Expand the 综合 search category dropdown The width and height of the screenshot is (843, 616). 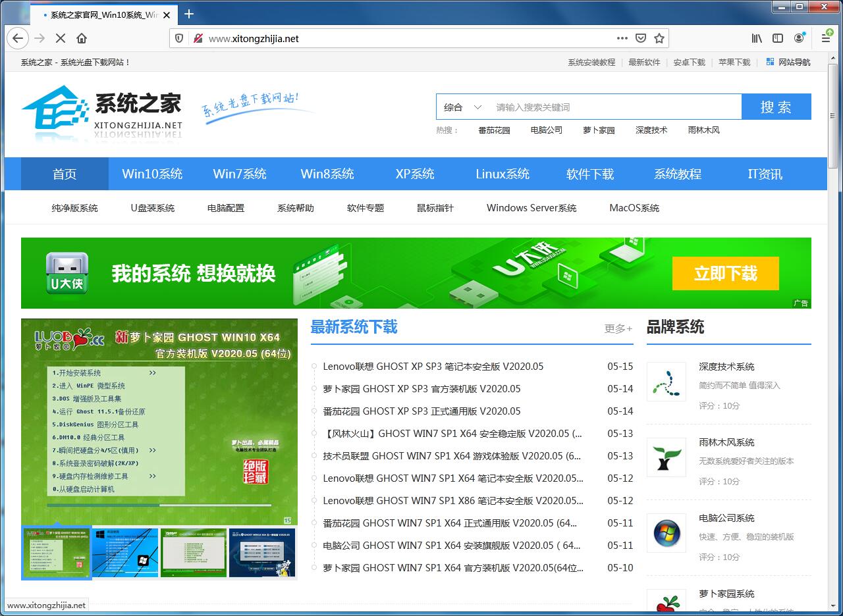(x=461, y=106)
